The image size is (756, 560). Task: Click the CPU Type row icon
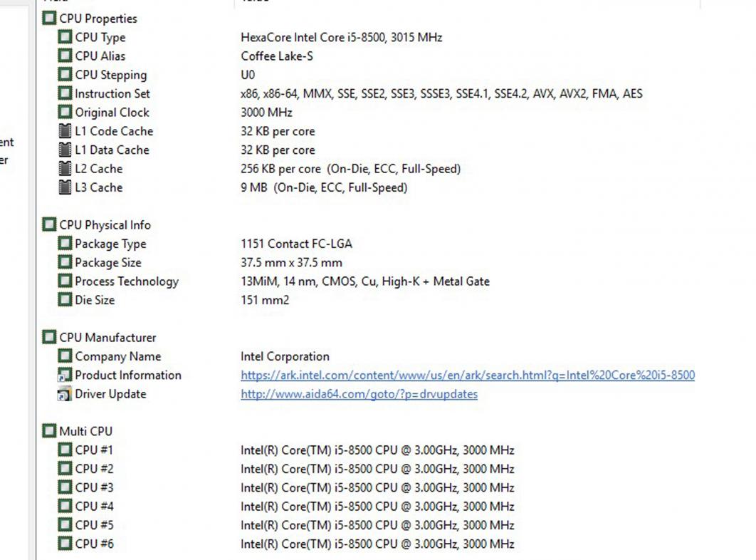click(x=65, y=36)
